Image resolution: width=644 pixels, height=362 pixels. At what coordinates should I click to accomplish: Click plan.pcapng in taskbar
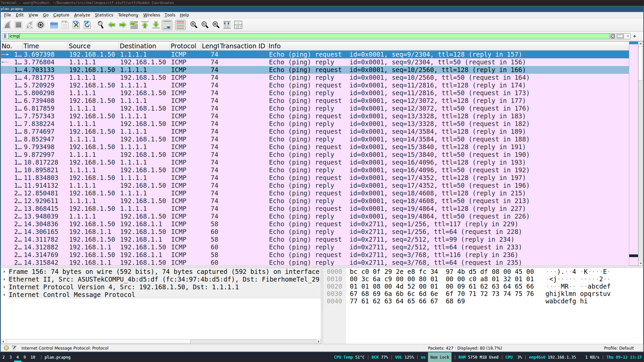[x=57, y=357]
